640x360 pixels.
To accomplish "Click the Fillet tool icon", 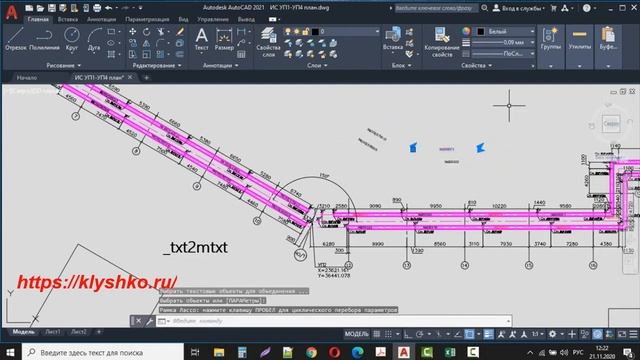I will 160,43.
